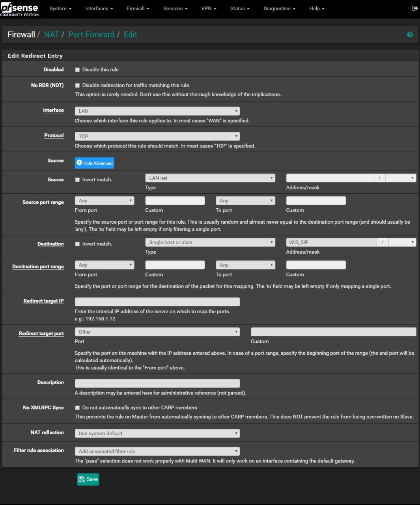Click the Redirect target IP input field
This screenshot has height=505, width=420.
[157, 302]
